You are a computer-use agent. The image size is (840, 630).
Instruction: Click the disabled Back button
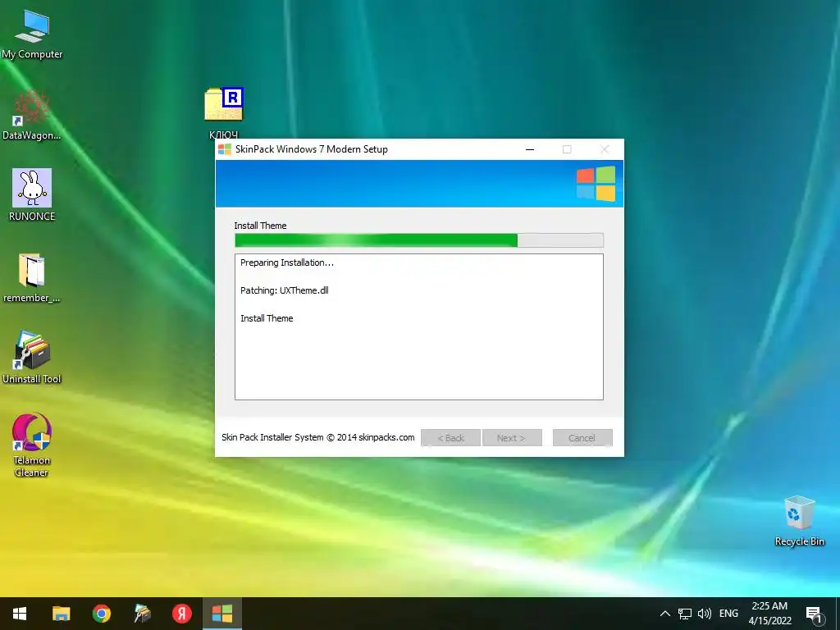(x=450, y=438)
